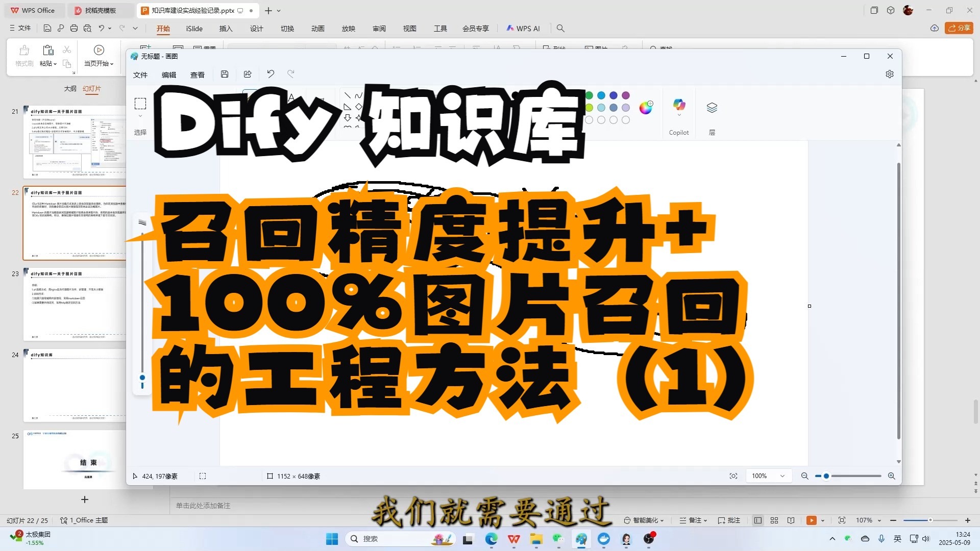Click the orange 分享 share button

coord(959,28)
